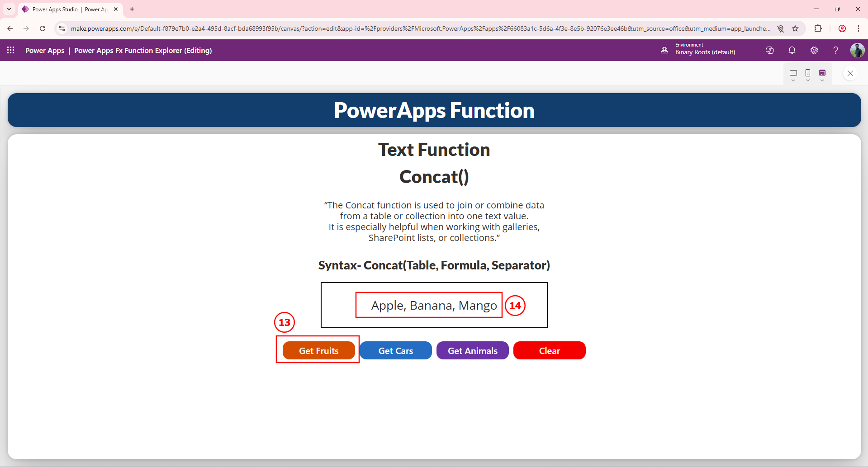Click the 'Syntax- Concat(Table, Formula, Separator)' line

[x=434, y=265]
